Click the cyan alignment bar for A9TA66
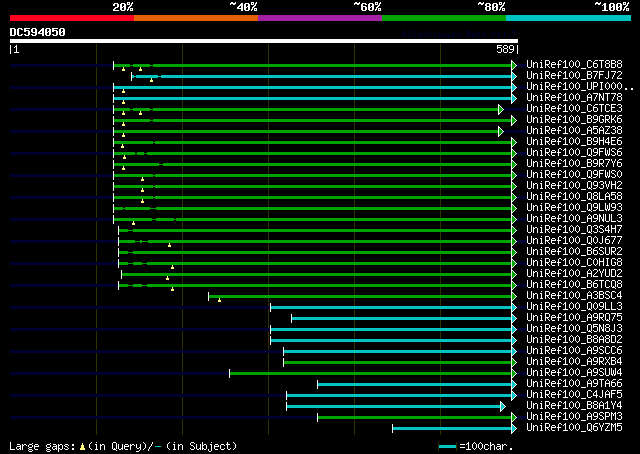640x454 pixels. 415,385
